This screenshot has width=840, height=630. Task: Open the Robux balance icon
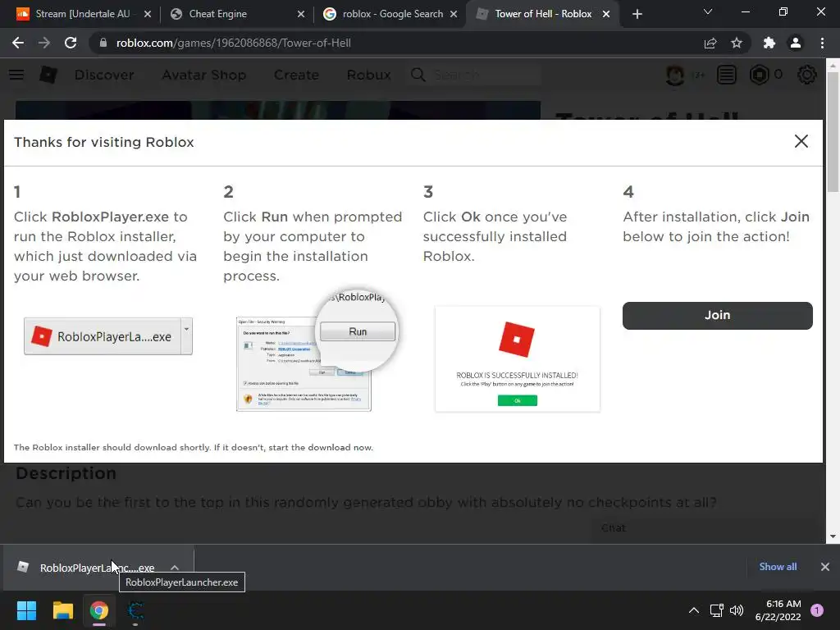coord(759,75)
